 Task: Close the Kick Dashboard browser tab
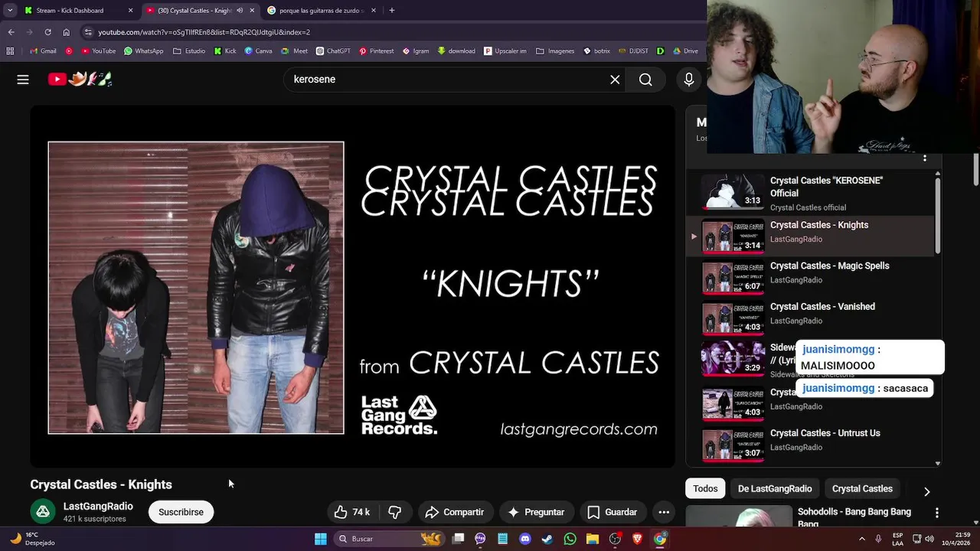coord(130,11)
